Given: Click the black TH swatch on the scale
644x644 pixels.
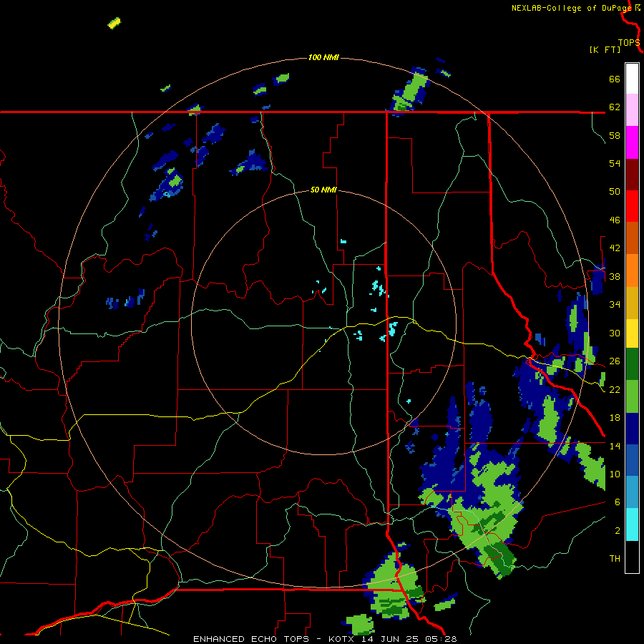Looking at the screenshot, I should (632, 557).
